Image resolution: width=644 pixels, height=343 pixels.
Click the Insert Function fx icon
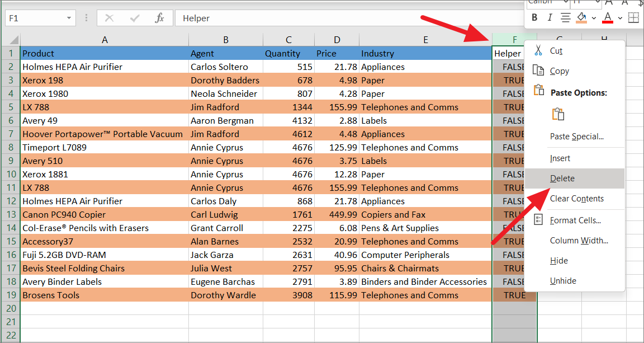coord(160,18)
